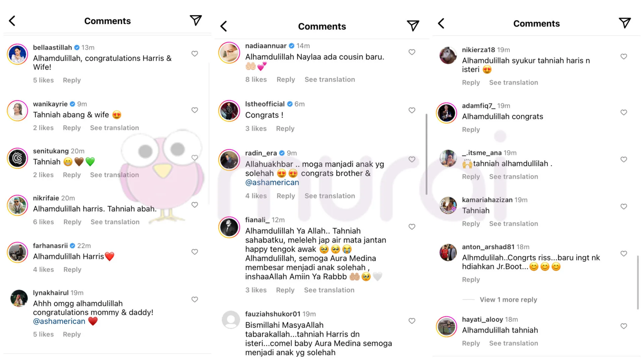
Task: Like bellaastillah's comment
Action: pyautogui.click(x=195, y=54)
